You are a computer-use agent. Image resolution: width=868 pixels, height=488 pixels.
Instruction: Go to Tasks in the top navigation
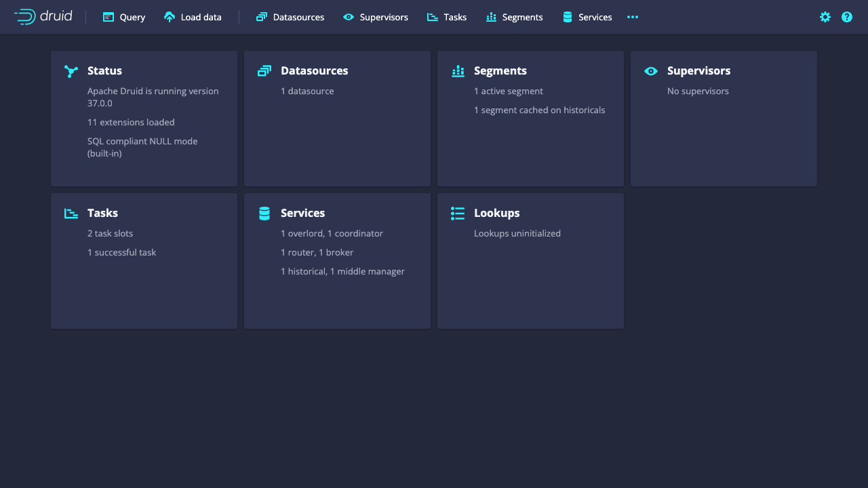pos(447,17)
